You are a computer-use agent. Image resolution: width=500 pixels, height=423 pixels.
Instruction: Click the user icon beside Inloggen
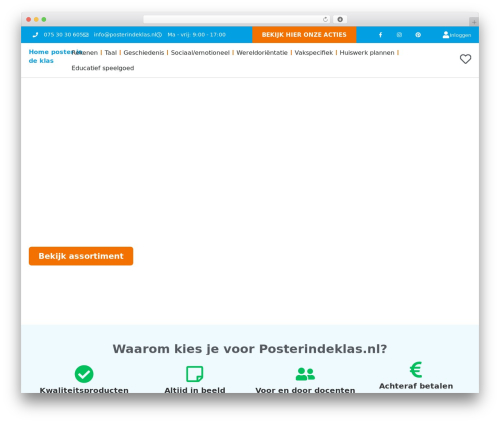tap(446, 35)
